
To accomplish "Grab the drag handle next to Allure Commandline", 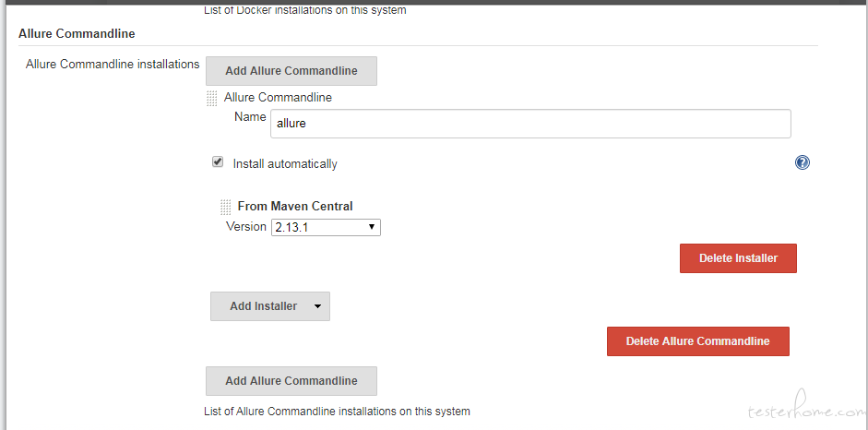I will point(211,99).
